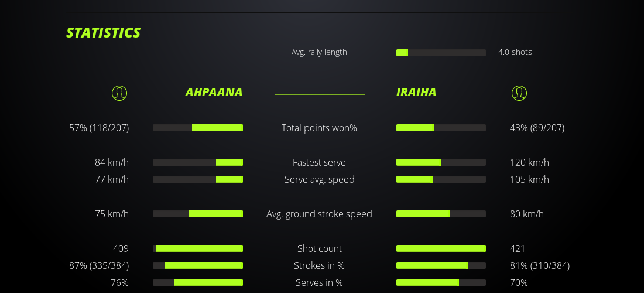This screenshot has width=644, height=293.
Task: Click the Total points won% label
Action: (x=319, y=128)
